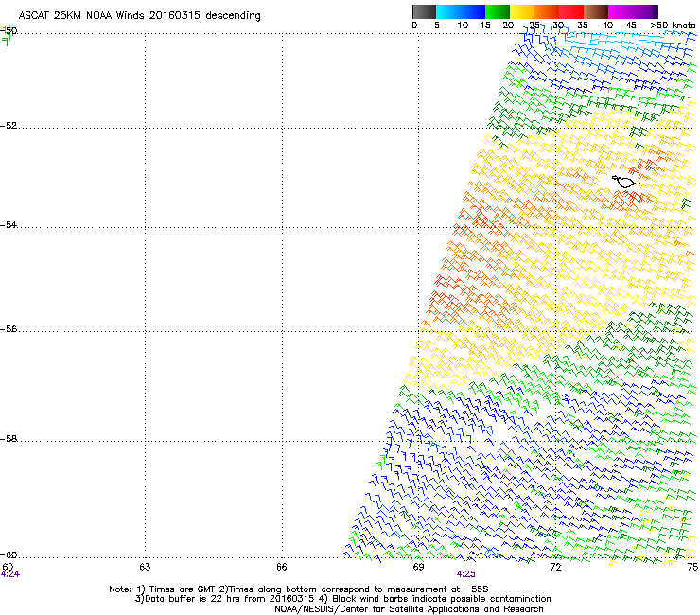
Task: Click the longitude label 69
Action: [418, 567]
